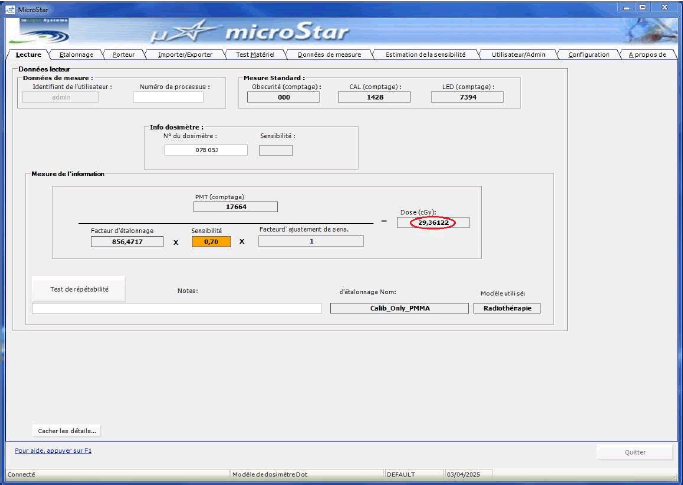The image size is (683, 485).
Task: Click the circled Dose (cGy) value
Action: pyautogui.click(x=432, y=222)
